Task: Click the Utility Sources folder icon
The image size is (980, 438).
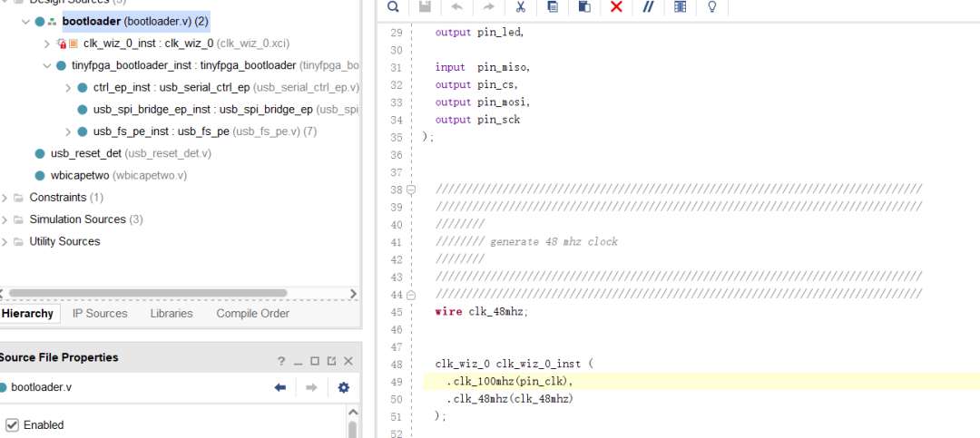Action: pos(18,241)
